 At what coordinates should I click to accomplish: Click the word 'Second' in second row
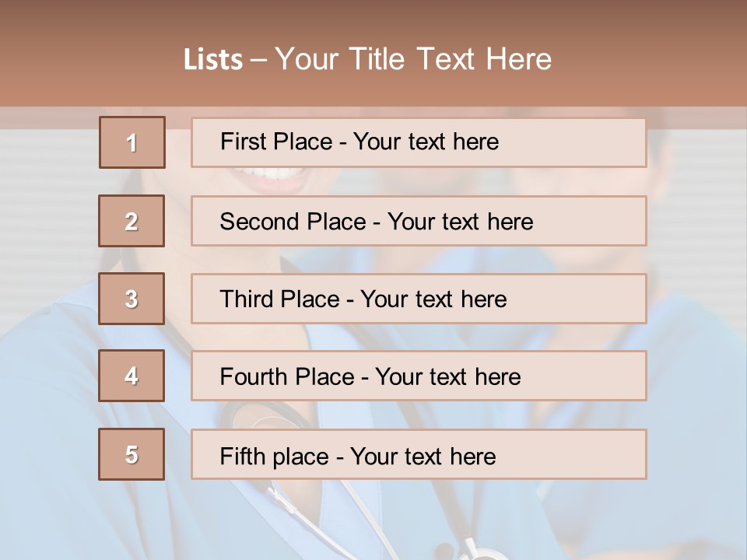[x=259, y=222]
